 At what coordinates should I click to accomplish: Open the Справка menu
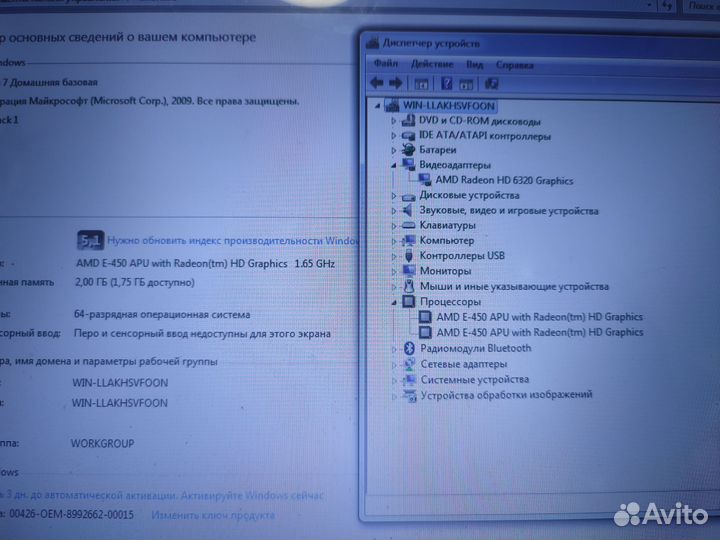point(515,65)
